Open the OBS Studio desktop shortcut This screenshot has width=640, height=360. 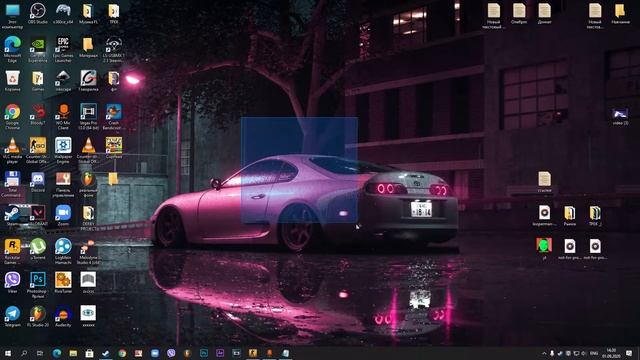click(x=38, y=11)
